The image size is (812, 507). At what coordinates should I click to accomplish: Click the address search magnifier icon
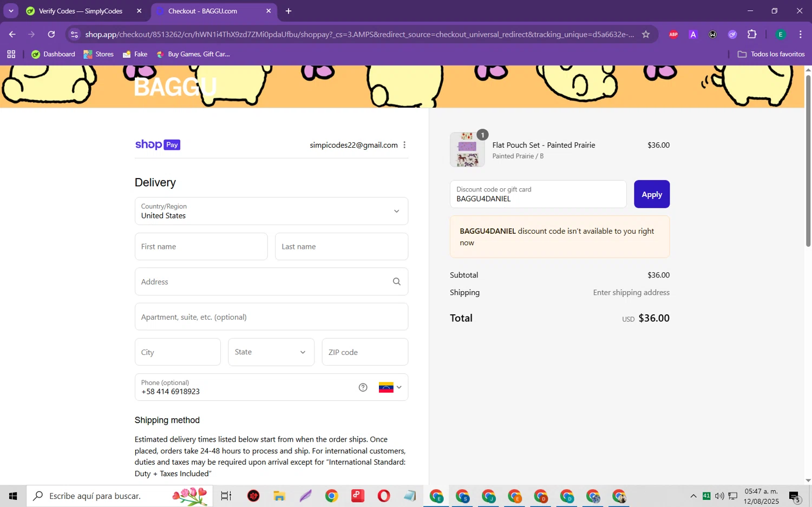[397, 281]
